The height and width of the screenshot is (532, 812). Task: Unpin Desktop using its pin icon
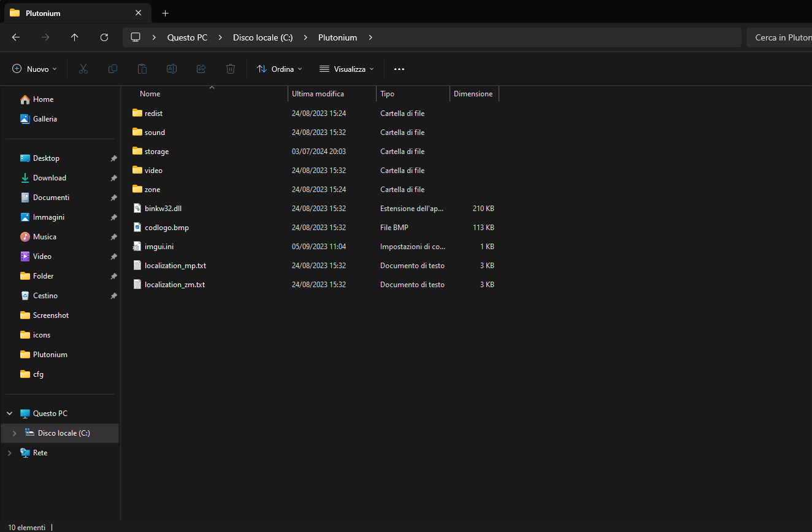[113, 158]
